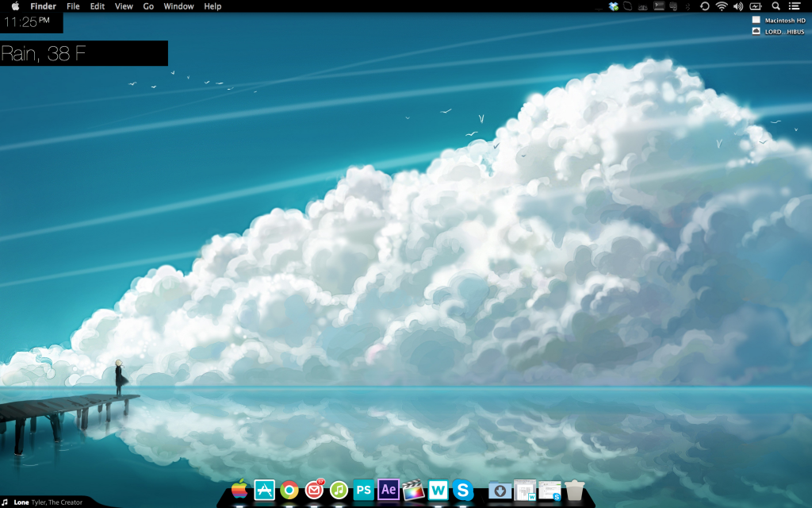
Task: Open the View menu
Action: coord(124,6)
